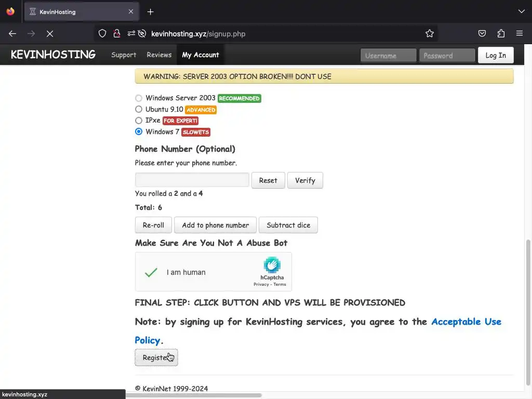Click the address bar URL kevinhosting.xyz/signup.php
This screenshot has height=399, width=532.
click(198, 34)
